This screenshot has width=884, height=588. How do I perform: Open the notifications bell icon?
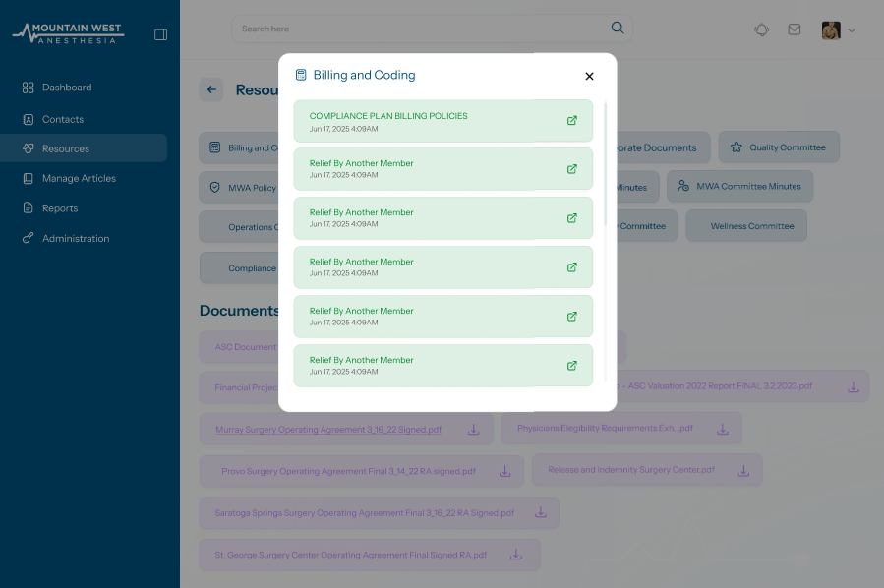[761, 29]
